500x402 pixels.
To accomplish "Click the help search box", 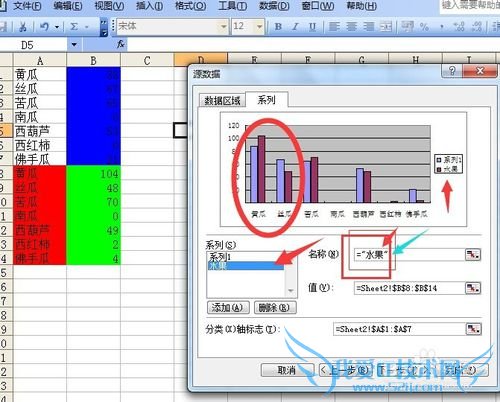I will tap(470, 6).
